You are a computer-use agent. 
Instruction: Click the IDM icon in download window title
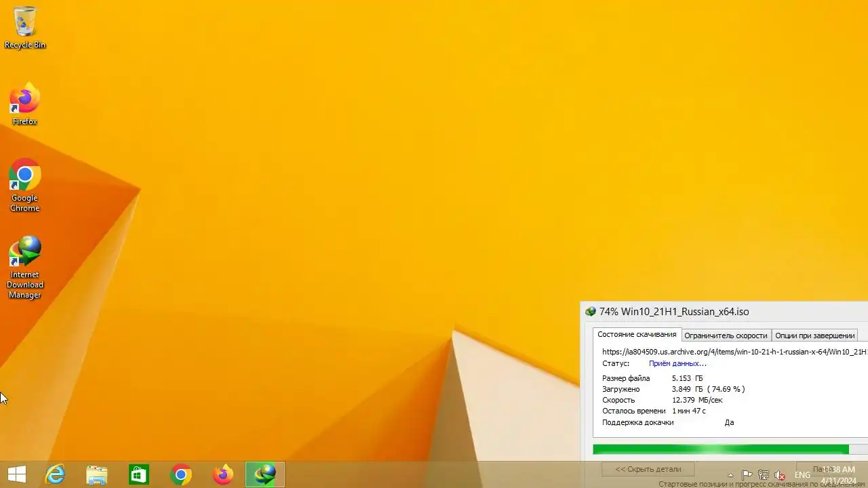(591, 312)
